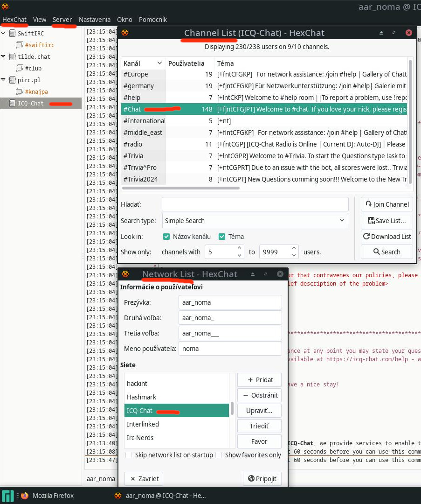Uncheck the Téma checkbox
Image resolution: width=421 pixels, height=504 pixels.
click(222, 237)
